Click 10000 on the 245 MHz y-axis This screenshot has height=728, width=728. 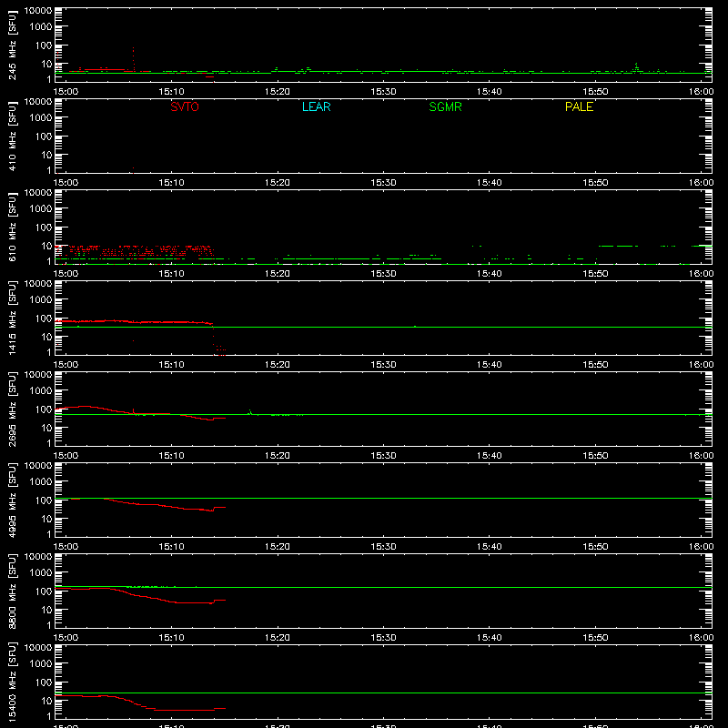(x=38, y=11)
